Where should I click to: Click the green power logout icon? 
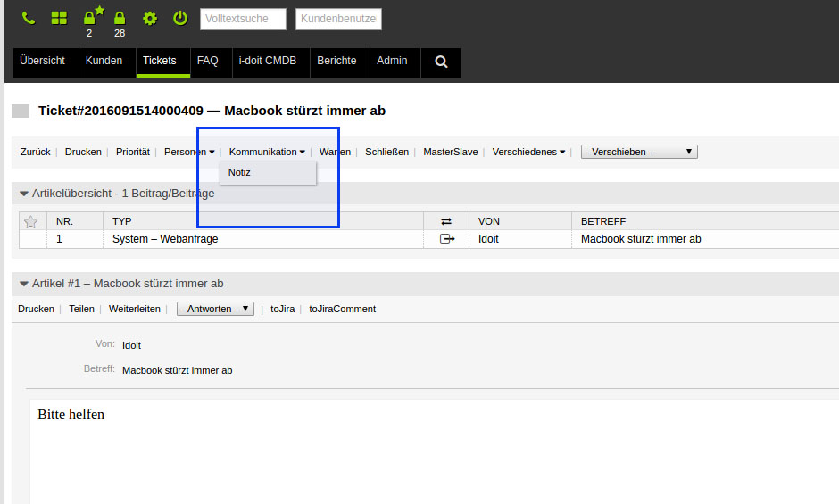pos(180,18)
